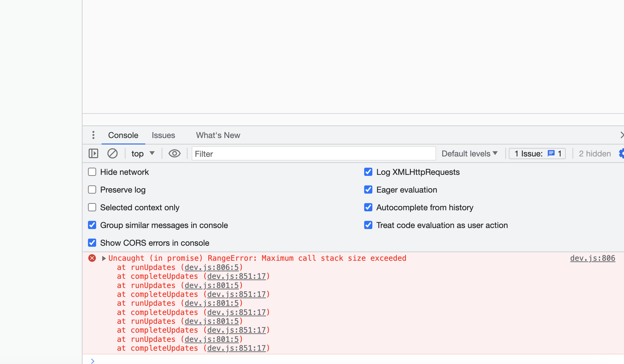Create a live expression with the eye icon
The image size is (624, 364).
pos(174,153)
